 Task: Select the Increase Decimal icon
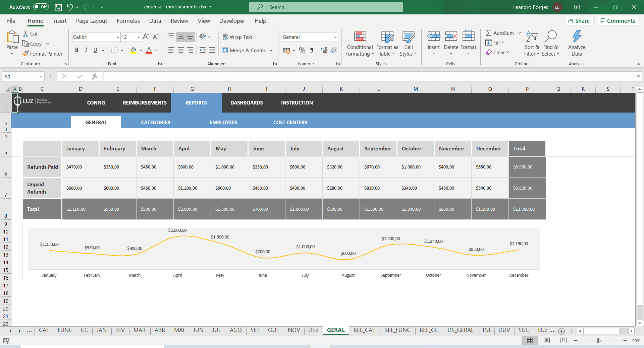pyautogui.click(x=323, y=50)
